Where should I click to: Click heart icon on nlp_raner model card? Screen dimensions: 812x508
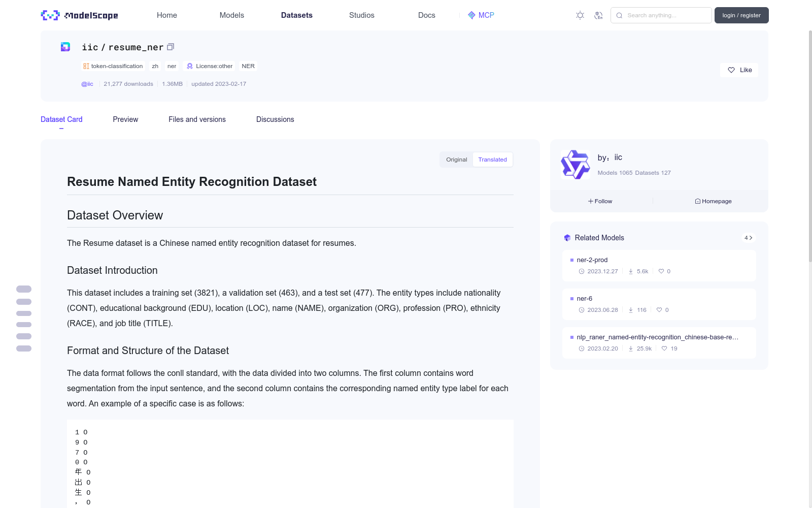[664, 348]
